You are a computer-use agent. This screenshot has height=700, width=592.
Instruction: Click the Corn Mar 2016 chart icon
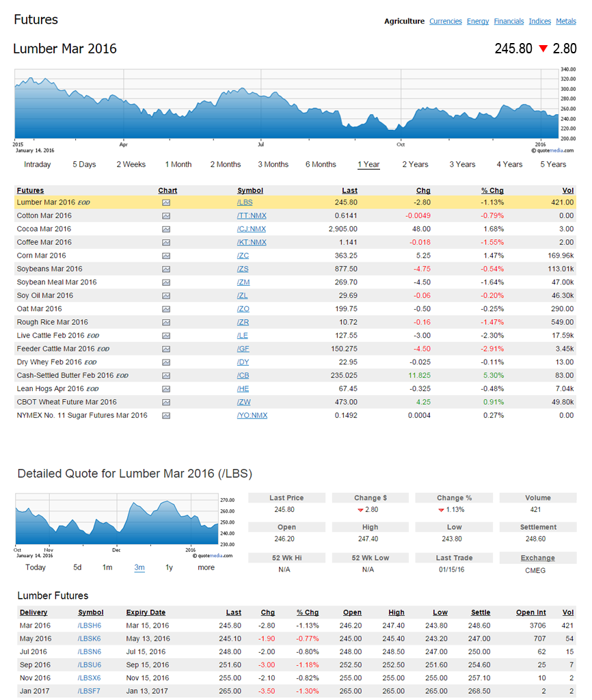pos(166,256)
